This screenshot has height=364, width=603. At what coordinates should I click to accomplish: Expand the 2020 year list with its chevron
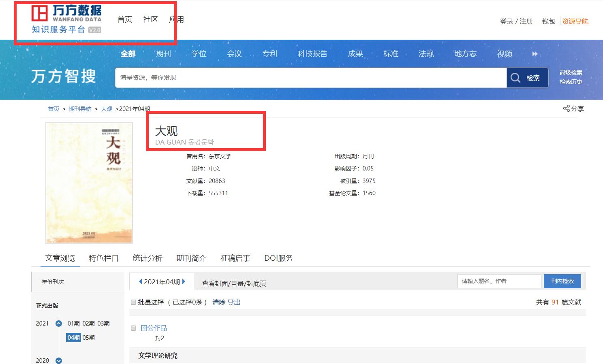58,360
